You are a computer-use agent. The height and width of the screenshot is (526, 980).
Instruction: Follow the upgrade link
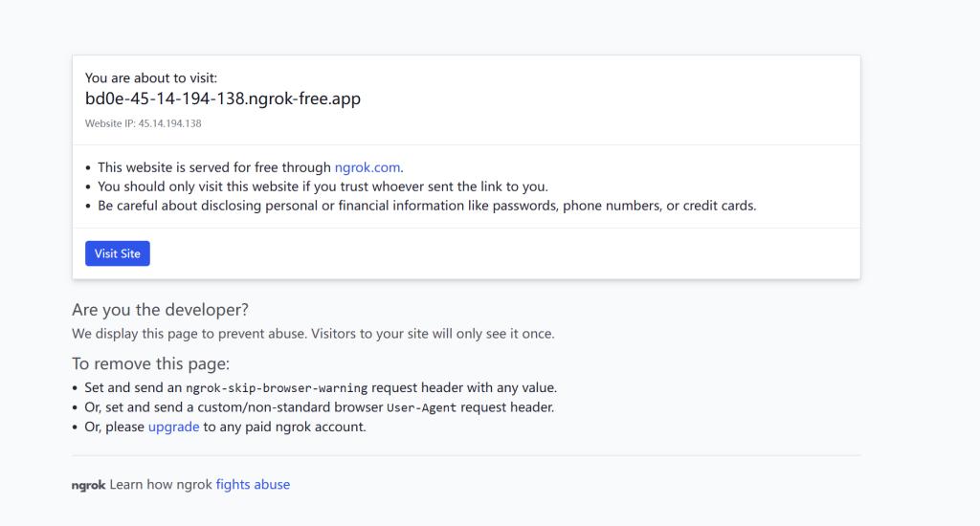tap(173, 427)
